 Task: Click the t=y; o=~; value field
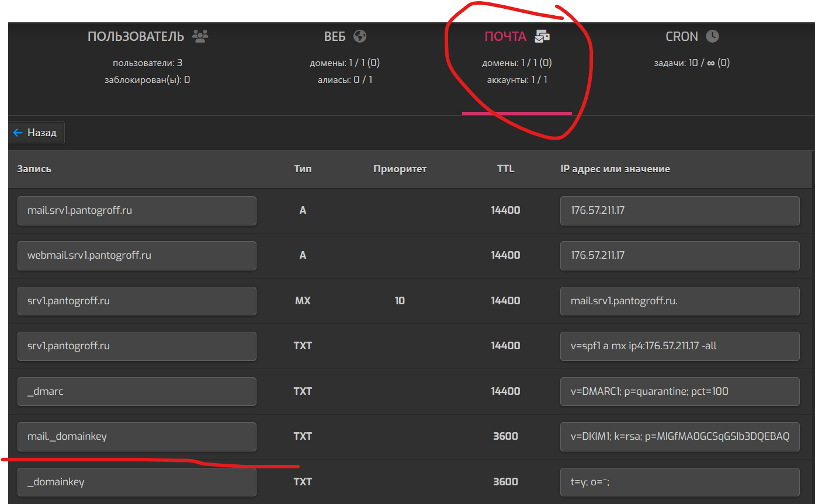679,482
